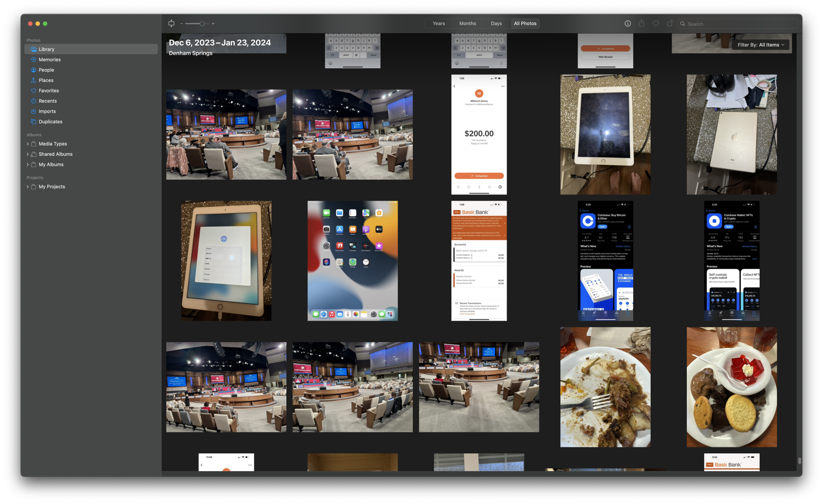Open Memories in the sidebar

(x=49, y=60)
